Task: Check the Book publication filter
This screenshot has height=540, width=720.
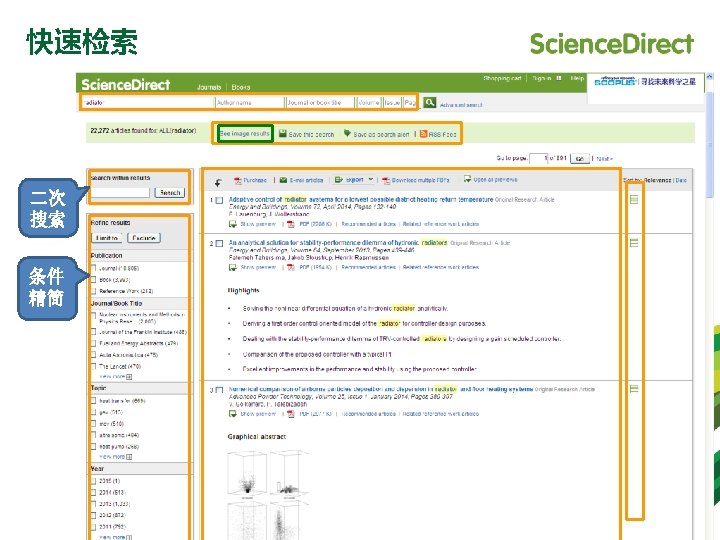Action: tap(94, 280)
